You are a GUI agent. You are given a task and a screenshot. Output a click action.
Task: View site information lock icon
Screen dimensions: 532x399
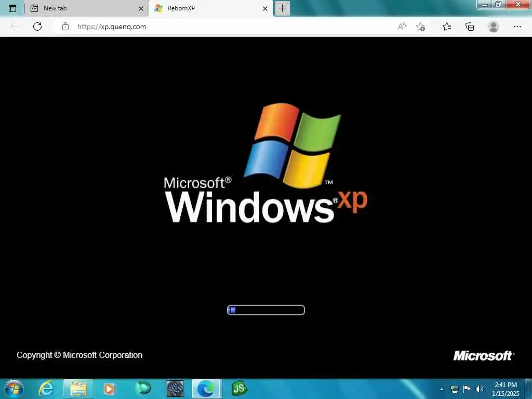(x=65, y=27)
